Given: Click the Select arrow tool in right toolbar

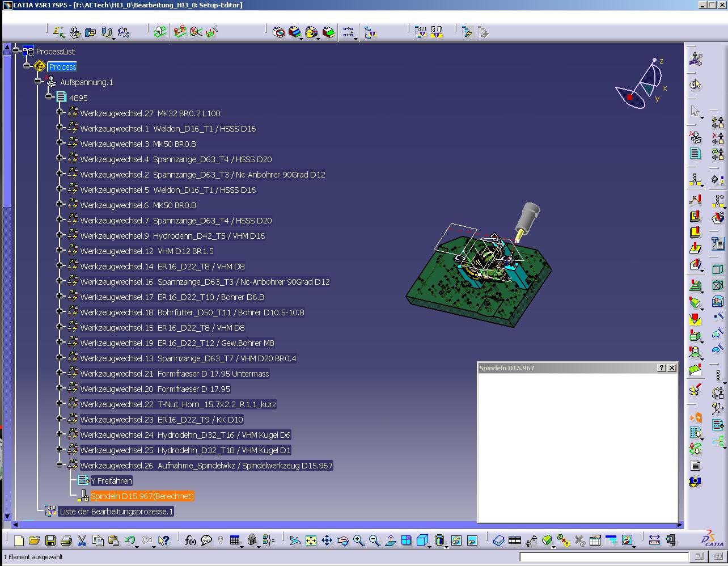Looking at the screenshot, I should pos(695,111).
